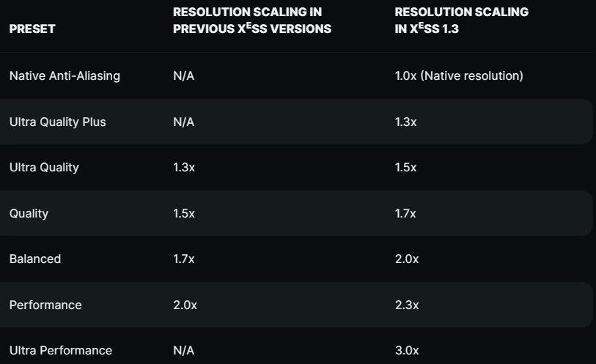Select the Balanced preset label
The width and height of the screenshot is (596, 364).
pos(35,259)
